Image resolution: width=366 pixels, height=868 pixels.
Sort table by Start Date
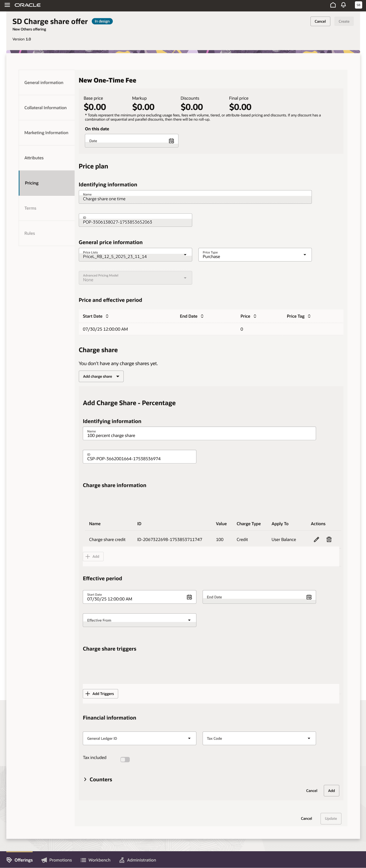pos(107,316)
